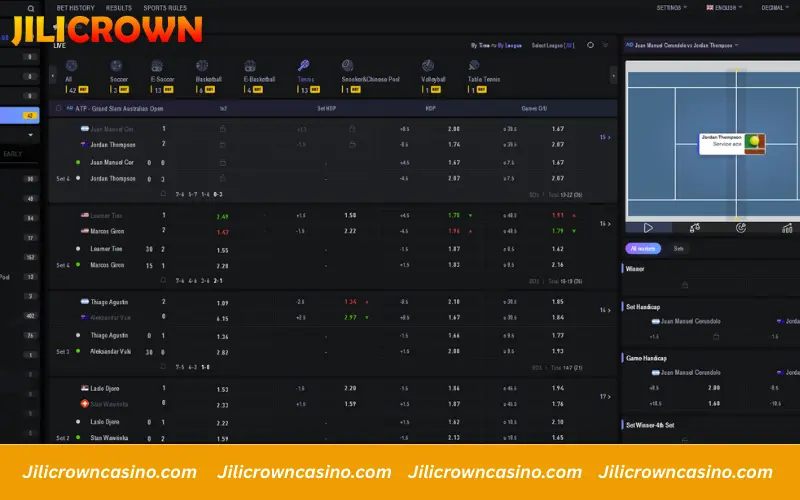800x500 pixels.
Task: Click the Set Winner-4th Set market heading
Action: (x=651, y=425)
